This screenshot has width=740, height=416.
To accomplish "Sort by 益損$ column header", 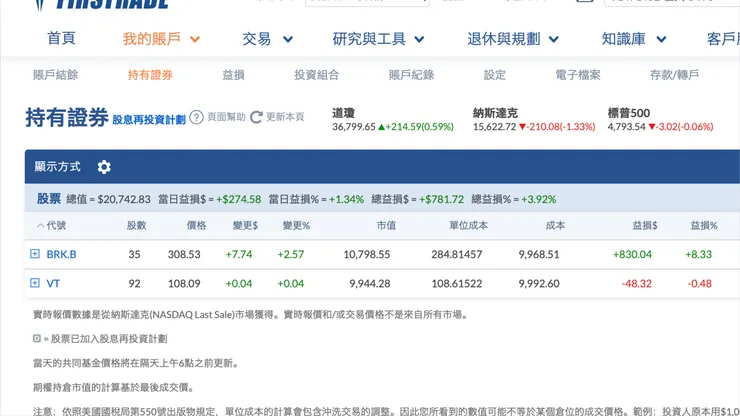I will click(x=645, y=226).
